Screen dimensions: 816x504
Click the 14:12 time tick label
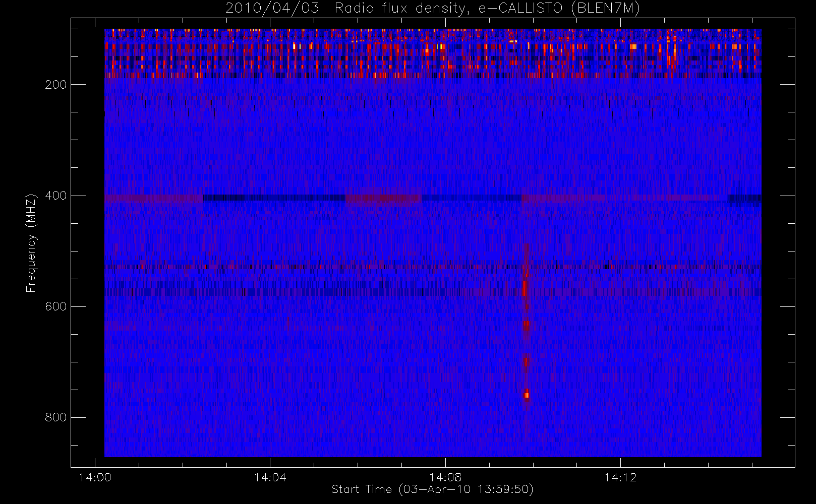pos(620,477)
